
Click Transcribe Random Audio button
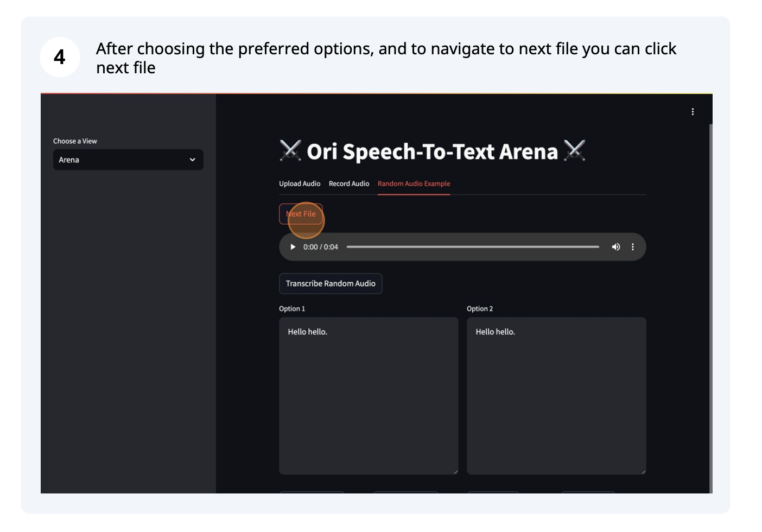(x=331, y=283)
